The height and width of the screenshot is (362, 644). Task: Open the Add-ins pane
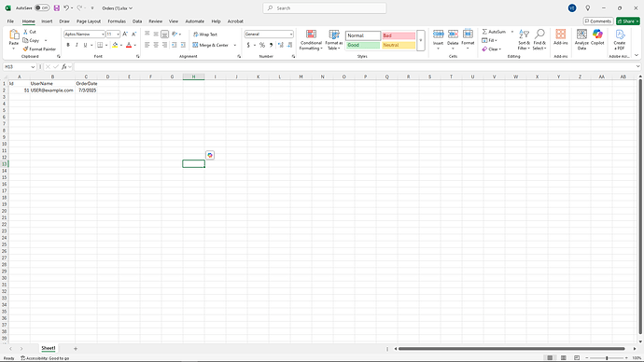(561, 37)
